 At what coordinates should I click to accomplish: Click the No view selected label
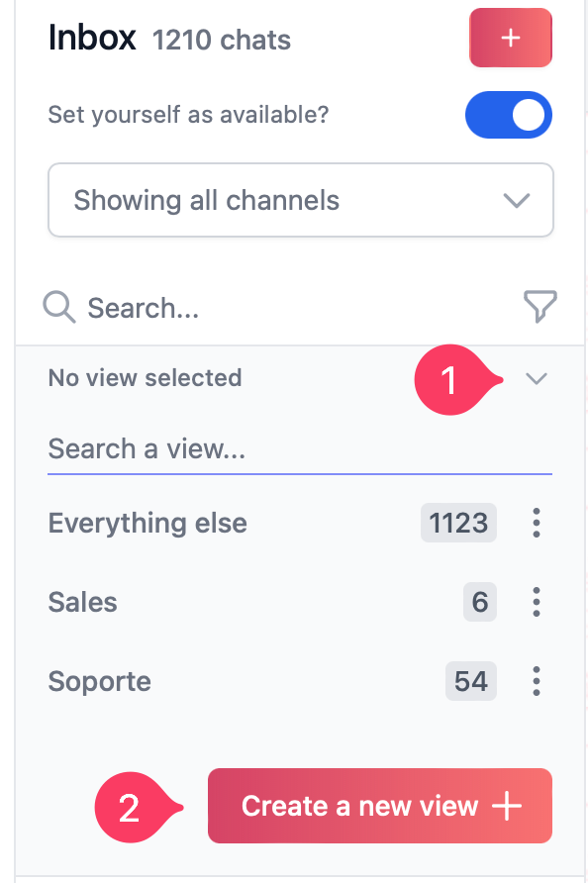coord(145,377)
